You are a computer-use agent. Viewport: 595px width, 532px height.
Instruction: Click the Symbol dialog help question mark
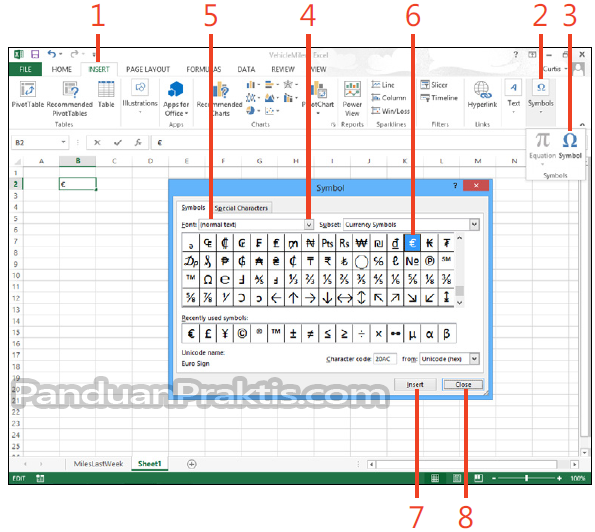(x=455, y=186)
